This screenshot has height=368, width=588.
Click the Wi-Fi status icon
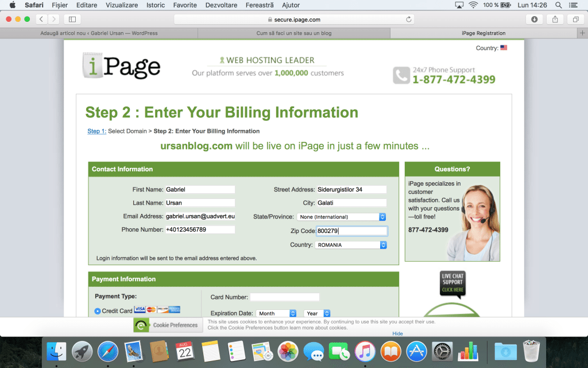(473, 5)
